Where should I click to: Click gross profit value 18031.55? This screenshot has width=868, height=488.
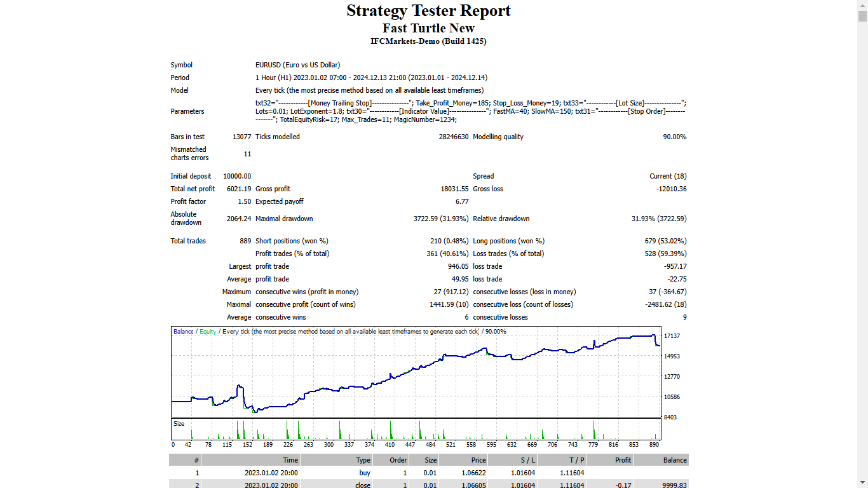(x=455, y=189)
